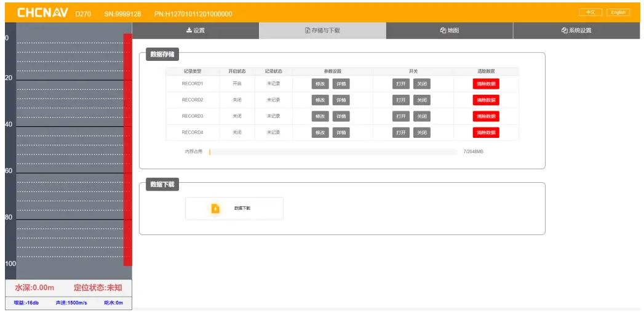Open the 系统设置 tab
Viewport: 644px width, 312px height.
tap(576, 30)
